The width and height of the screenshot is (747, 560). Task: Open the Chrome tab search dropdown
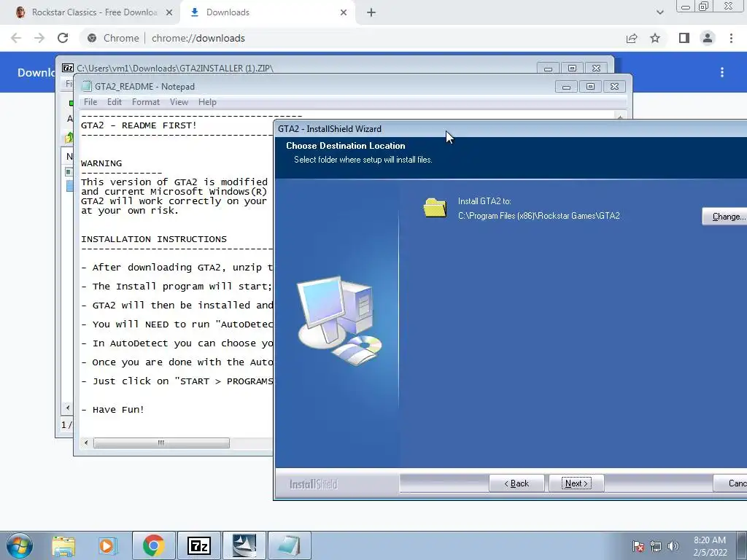coord(659,12)
